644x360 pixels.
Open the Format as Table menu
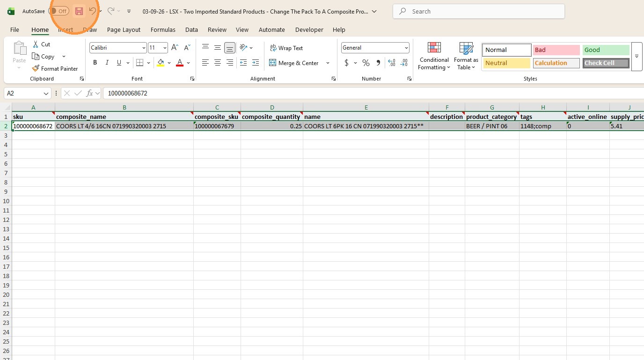(x=466, y=56)
